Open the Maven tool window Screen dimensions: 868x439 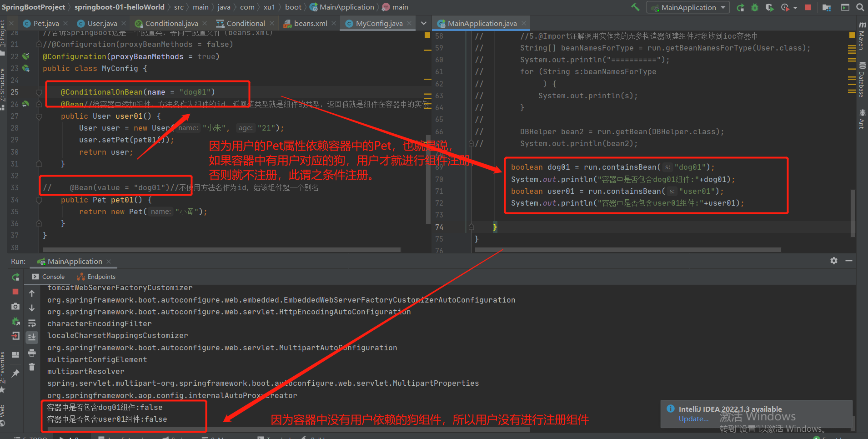(x=862, y=36)
